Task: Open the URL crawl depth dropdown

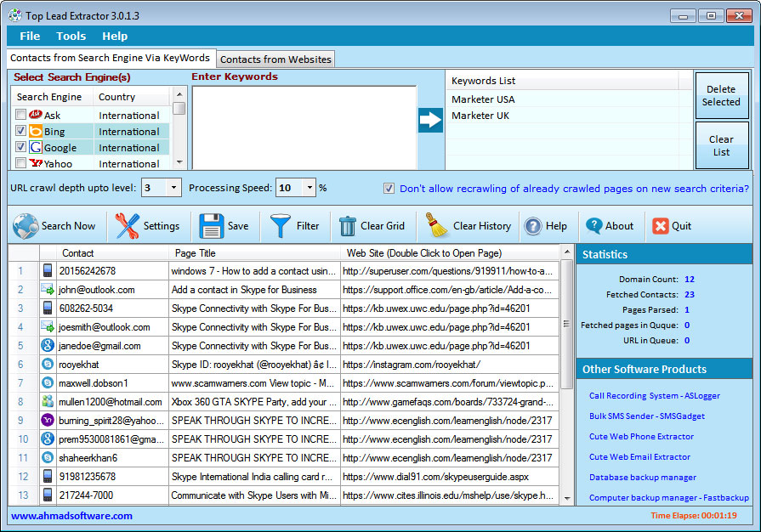Action: pyautogui.click(x=174, y=188)
